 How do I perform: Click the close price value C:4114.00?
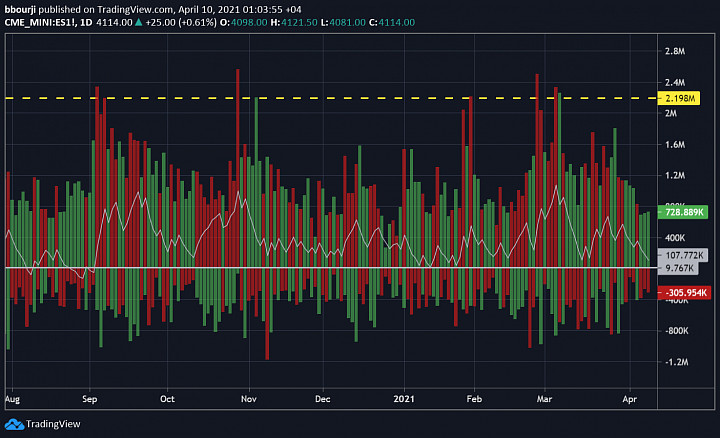click(392, 22)
